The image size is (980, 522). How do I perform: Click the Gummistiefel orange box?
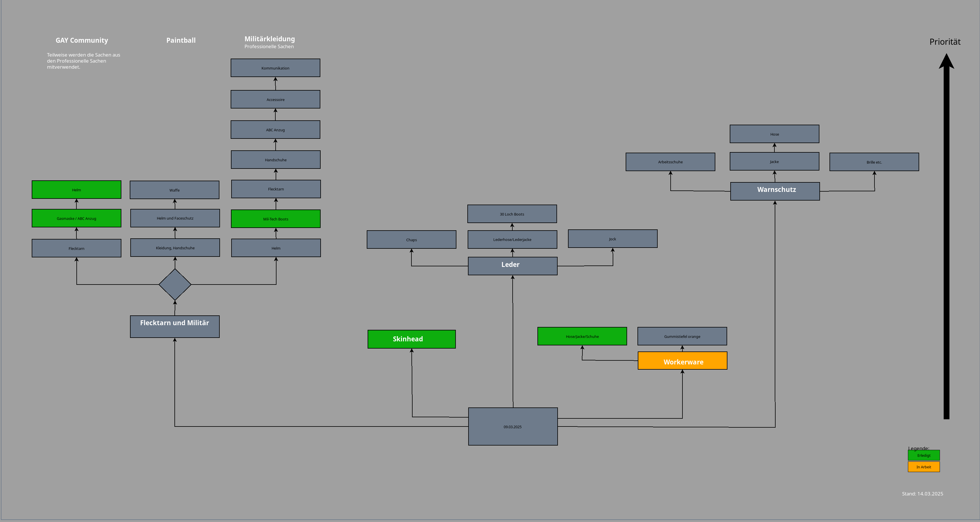[682, 336]
